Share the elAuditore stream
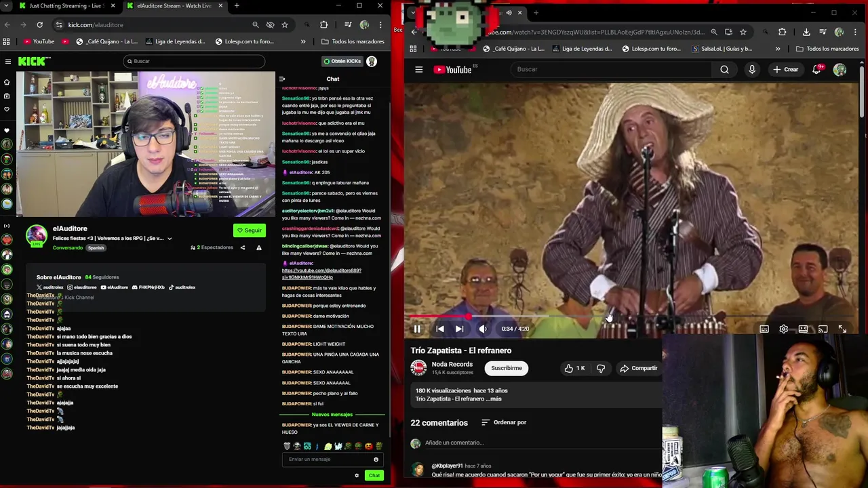868x488 pixels. 243,247
